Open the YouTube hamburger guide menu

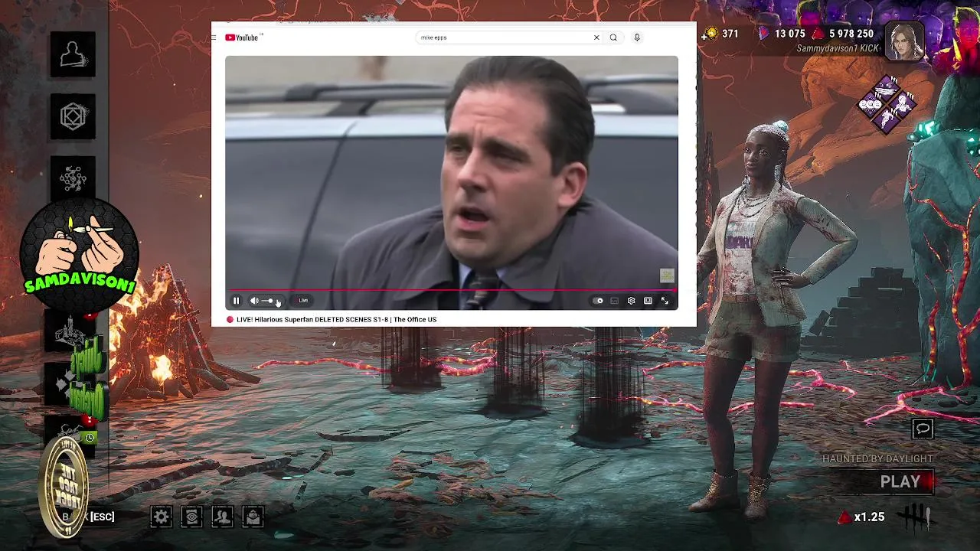point(214,37)
